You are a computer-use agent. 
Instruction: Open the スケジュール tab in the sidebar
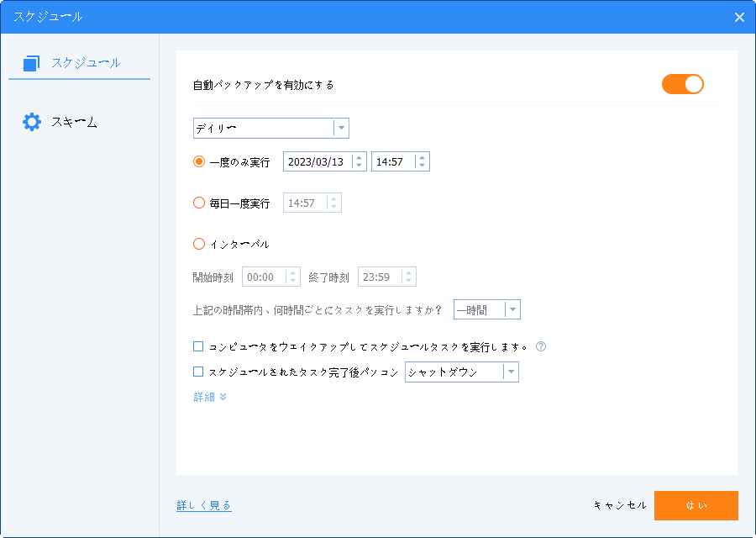coord(80,63)
